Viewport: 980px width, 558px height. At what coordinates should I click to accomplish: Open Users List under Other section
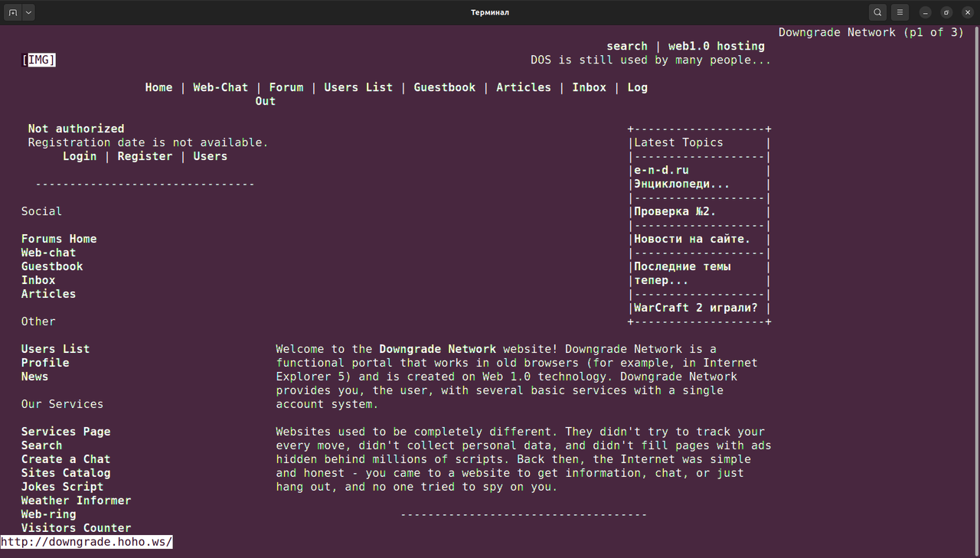click(x=55, y=349)
